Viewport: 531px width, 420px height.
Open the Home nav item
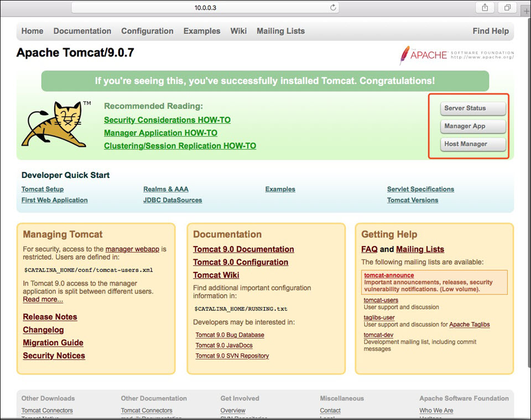(32, 31)
